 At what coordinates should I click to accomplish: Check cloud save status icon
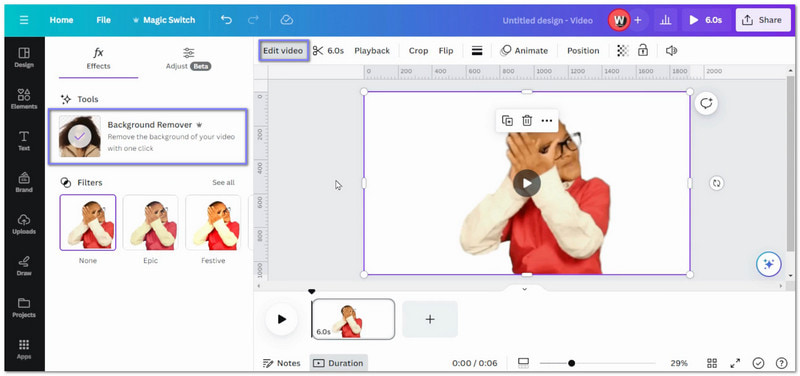287,20
